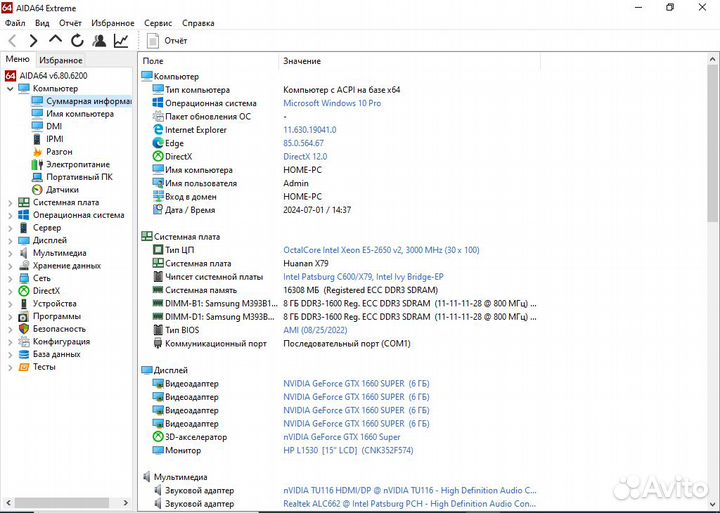The image size is (720, 513).
Task: Click the graph chart toolbar icon
Action: pyautogui.click(x=121, y=40)
